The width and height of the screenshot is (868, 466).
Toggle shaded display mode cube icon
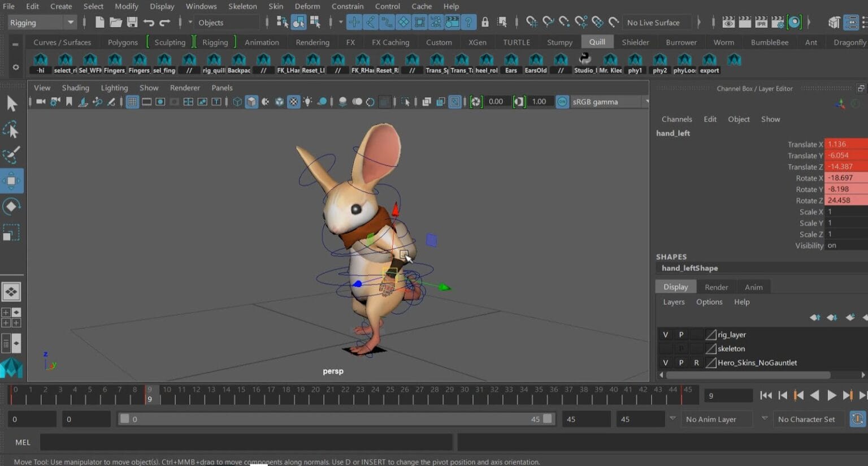coord(250,102)
